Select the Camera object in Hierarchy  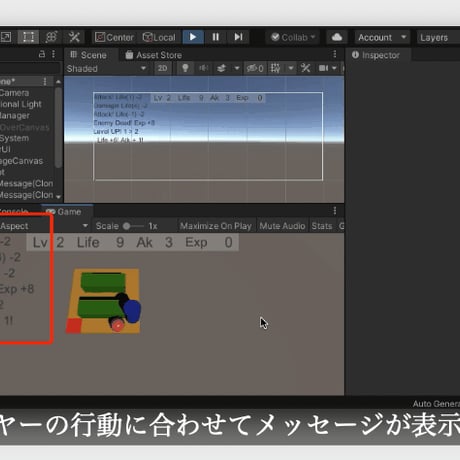(x=14, y=93)
